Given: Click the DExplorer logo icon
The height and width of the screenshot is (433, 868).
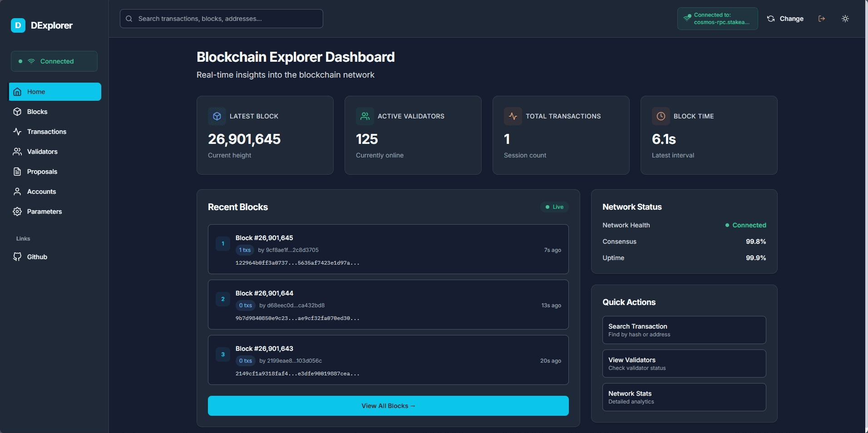Looking at the screenshot, I should pyautogui.click(x=18, y=25).
